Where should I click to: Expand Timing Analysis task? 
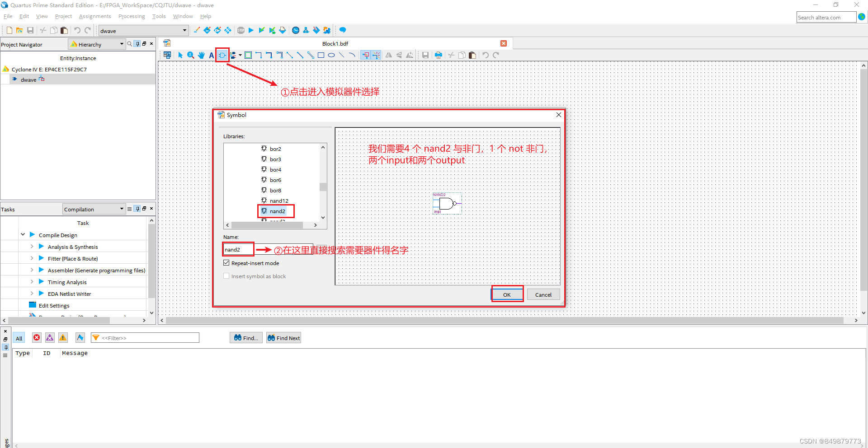[x=32, y=282]
